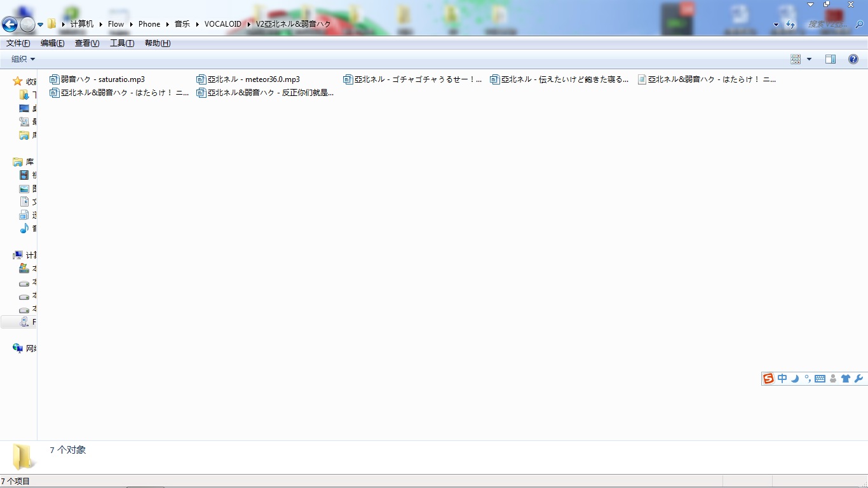Open the Documents library icon
Image resolution: width=868 pixels, height=488 pixels.
(24, 201)
